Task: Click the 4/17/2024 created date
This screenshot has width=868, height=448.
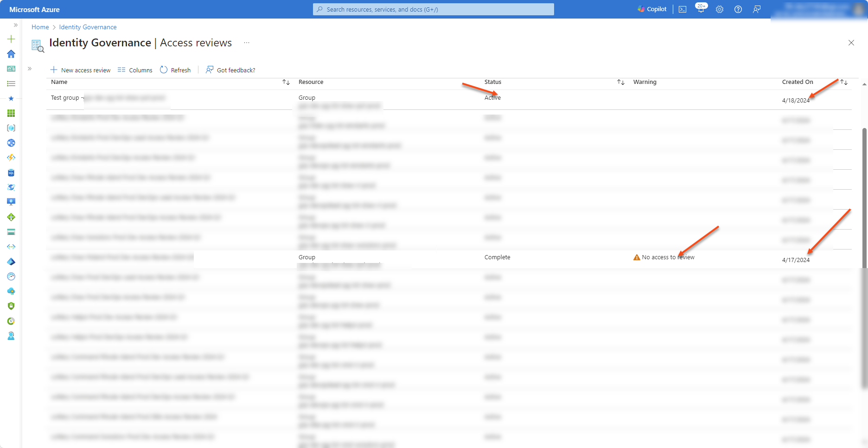Action: (x=796, y=260)
